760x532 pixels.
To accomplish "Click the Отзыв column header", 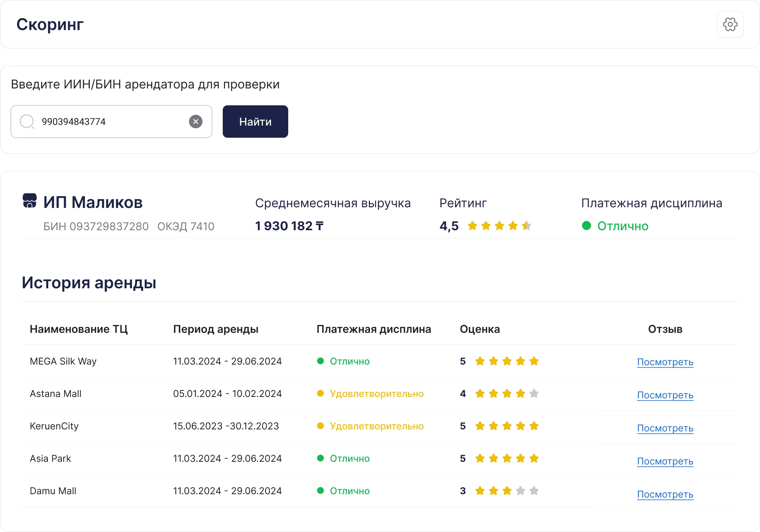I will click(x=665, y=329).
